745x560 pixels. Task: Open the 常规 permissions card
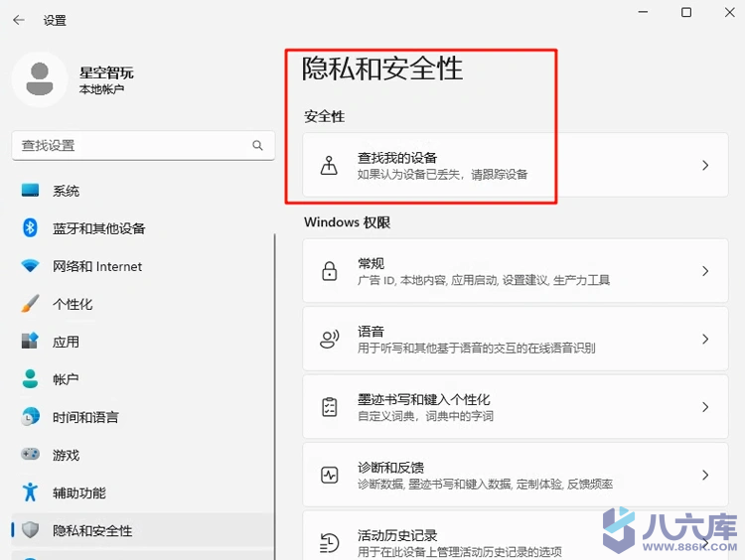[x=516, y=271]
